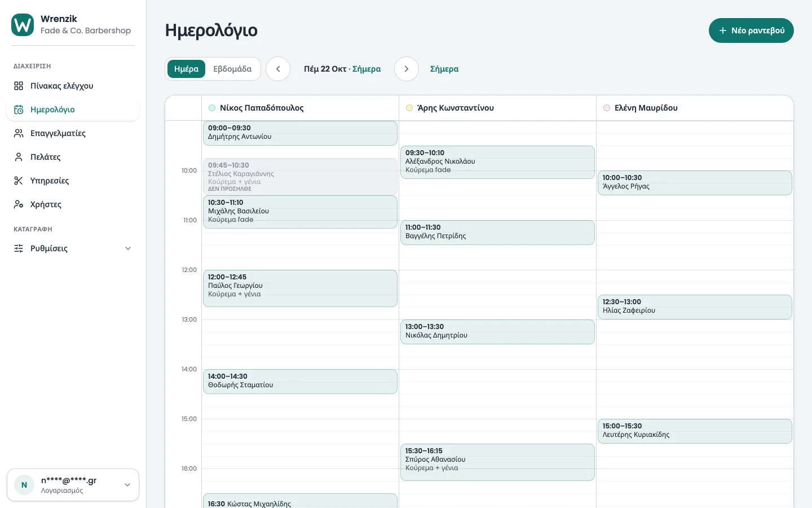Click the Πέμ 22 Οκτ date label
The width and height of the screenshot is (812, 508).
click(x=325, y=69)
